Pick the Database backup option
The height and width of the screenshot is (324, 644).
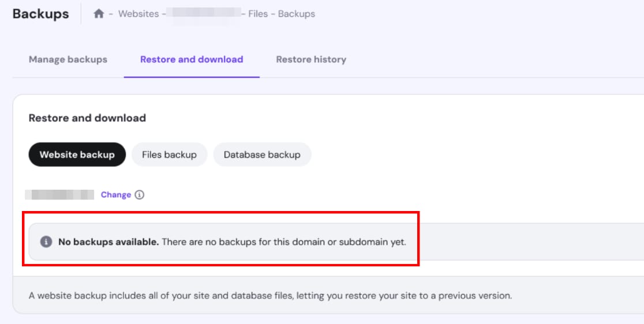click(x=262, y=155)
